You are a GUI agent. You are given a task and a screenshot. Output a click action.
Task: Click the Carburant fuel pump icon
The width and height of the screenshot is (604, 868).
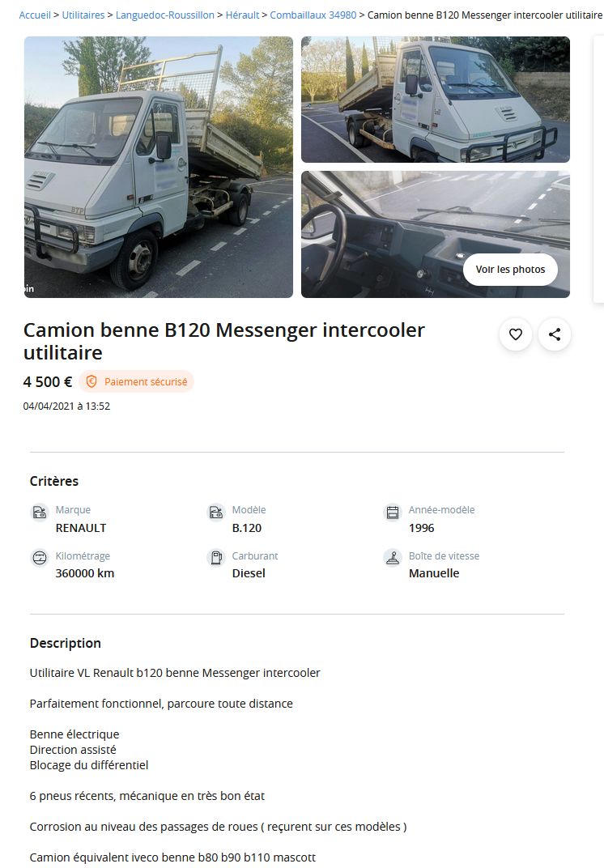tap(216, 558)
